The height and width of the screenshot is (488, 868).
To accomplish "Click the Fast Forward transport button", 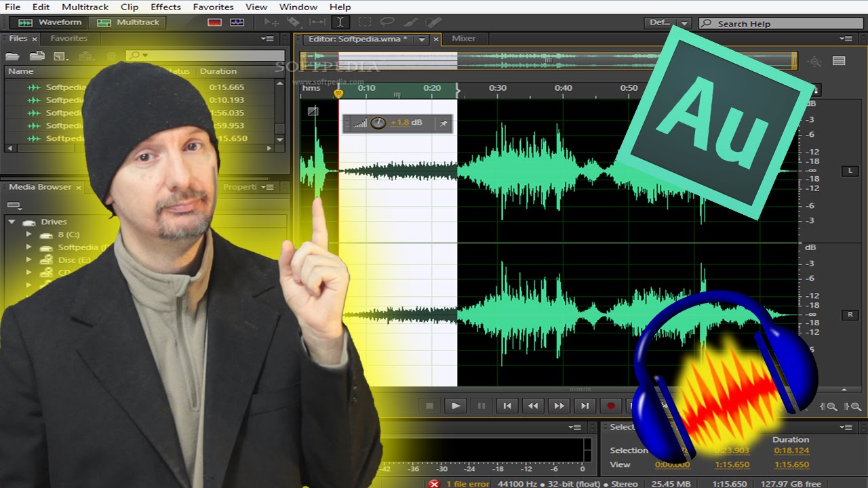I will 559,405.
